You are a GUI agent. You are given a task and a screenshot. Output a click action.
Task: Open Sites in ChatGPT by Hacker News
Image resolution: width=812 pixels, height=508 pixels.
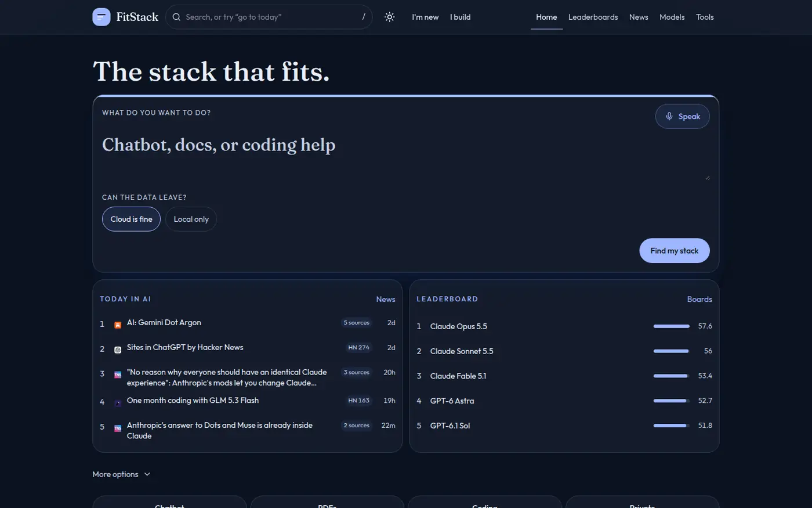[185, 347]
